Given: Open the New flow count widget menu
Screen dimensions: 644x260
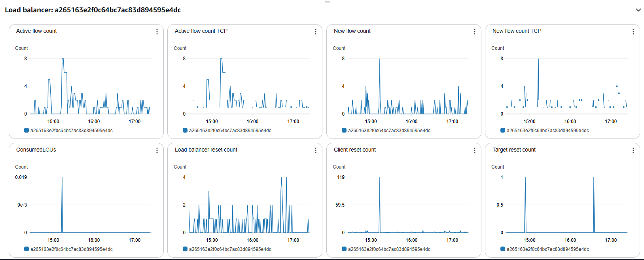Looking at the screenshot, I should tap(475, 32).
